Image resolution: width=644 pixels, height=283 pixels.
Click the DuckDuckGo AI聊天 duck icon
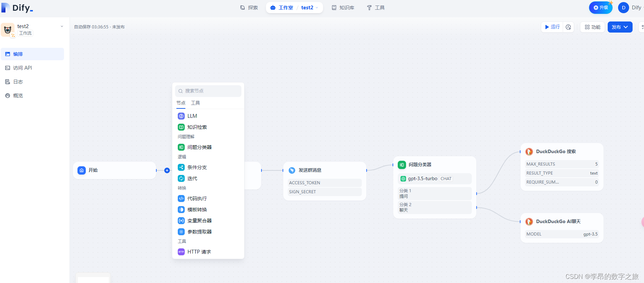pyautogui.click(x=529, y=222)
